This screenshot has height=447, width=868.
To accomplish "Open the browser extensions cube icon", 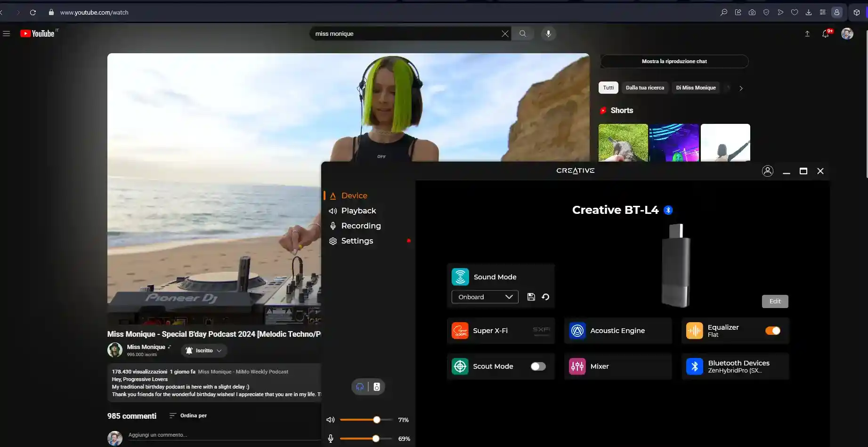I will (857, 12).
